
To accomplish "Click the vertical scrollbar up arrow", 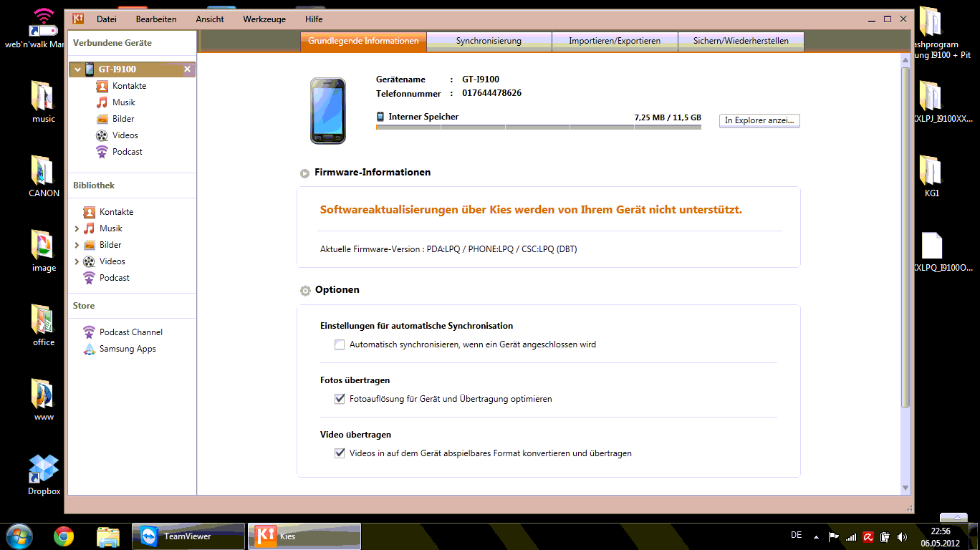I will pyautogui.click(x=905, y=59).
